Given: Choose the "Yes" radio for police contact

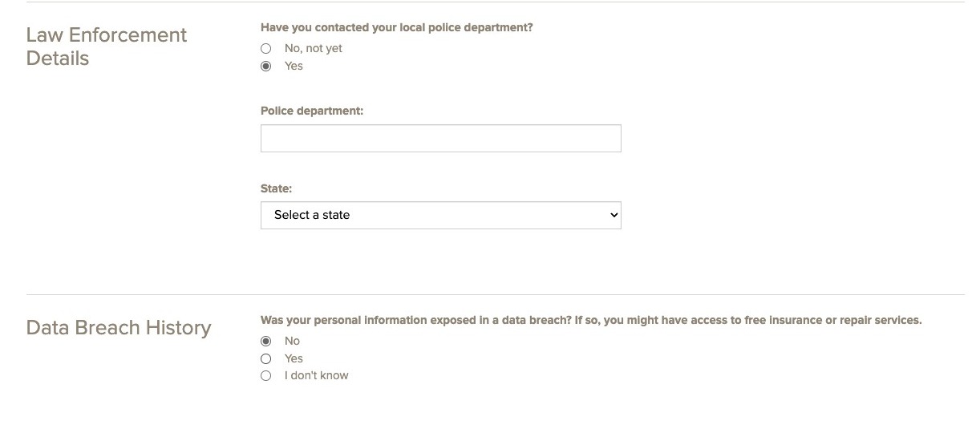Looking at the screenshot, I should tap(266, 67).
